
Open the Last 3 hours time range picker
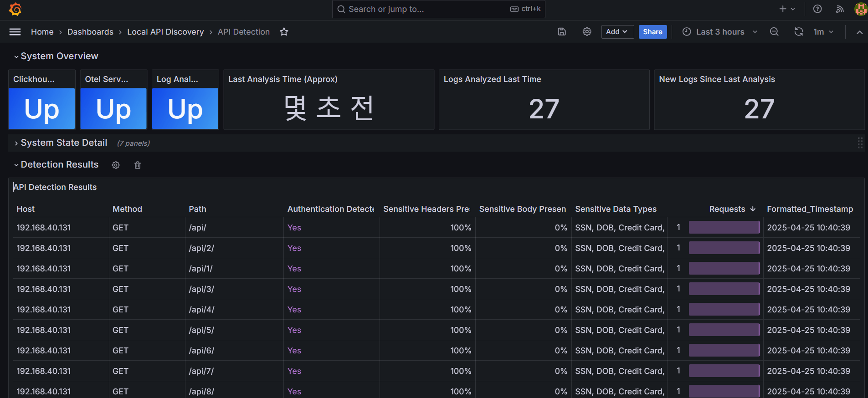(720, 32)
